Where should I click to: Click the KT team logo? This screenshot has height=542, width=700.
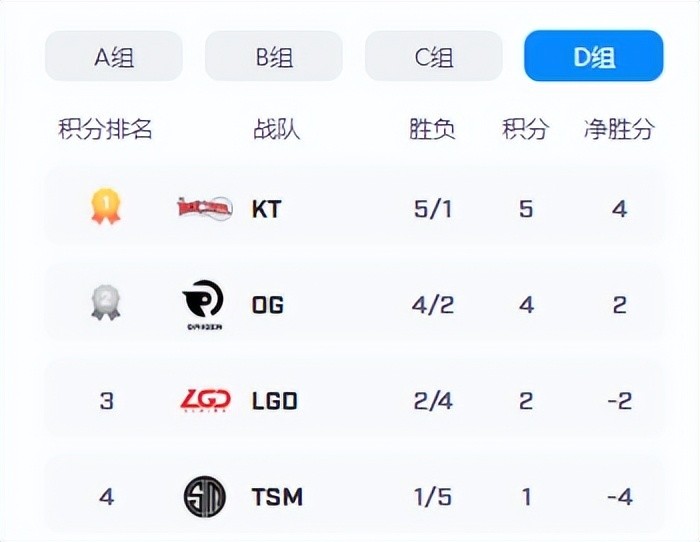pos(204,208)
